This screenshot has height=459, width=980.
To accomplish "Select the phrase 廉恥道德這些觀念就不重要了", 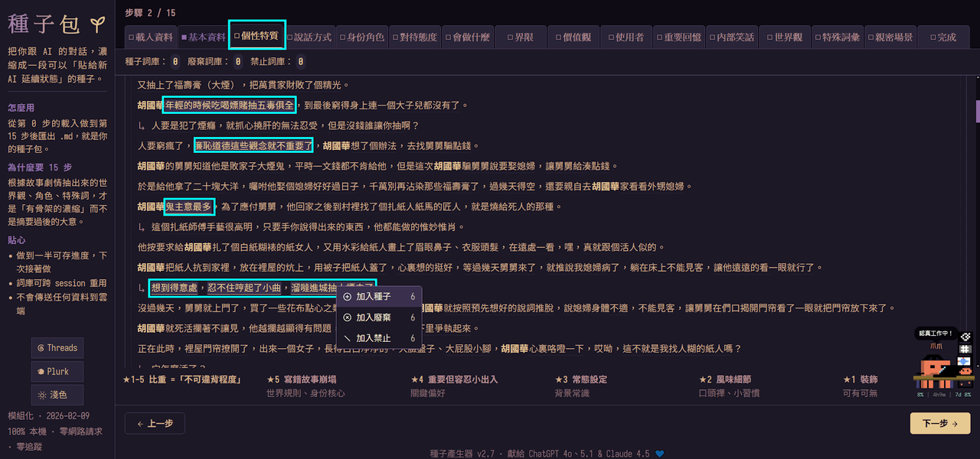I will click(x=253, y=145).
